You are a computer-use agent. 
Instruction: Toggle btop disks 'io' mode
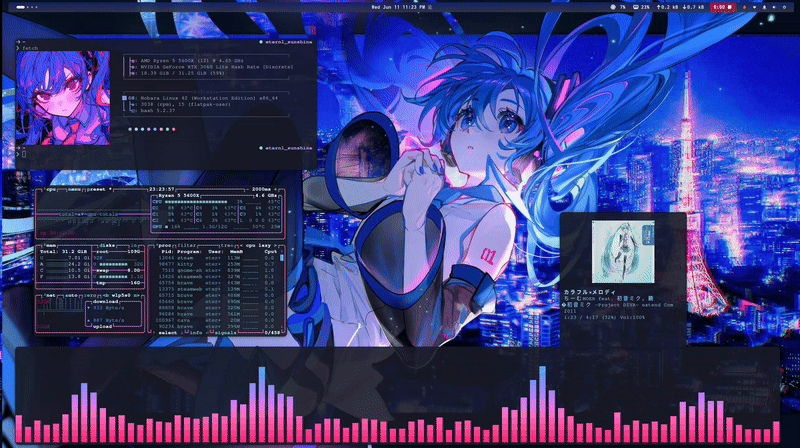134,245
